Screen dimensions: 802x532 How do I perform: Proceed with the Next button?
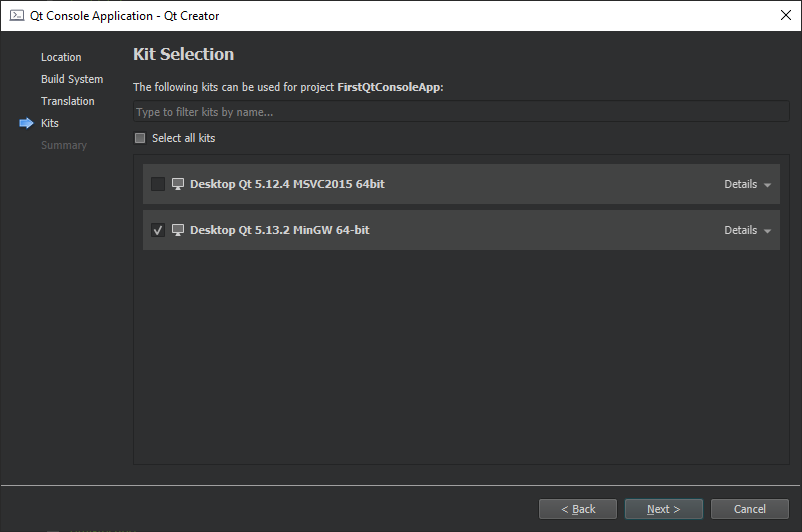coord(664,509)
